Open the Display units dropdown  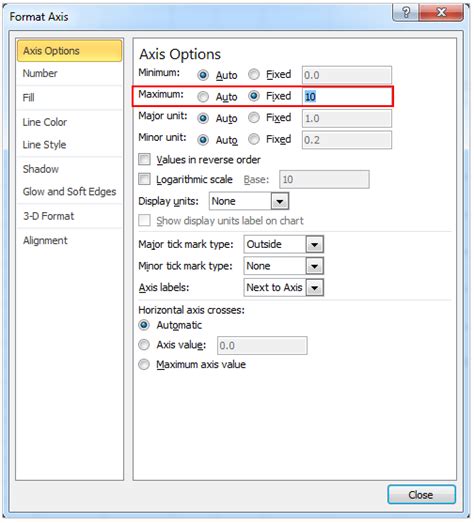coord(280,201)
